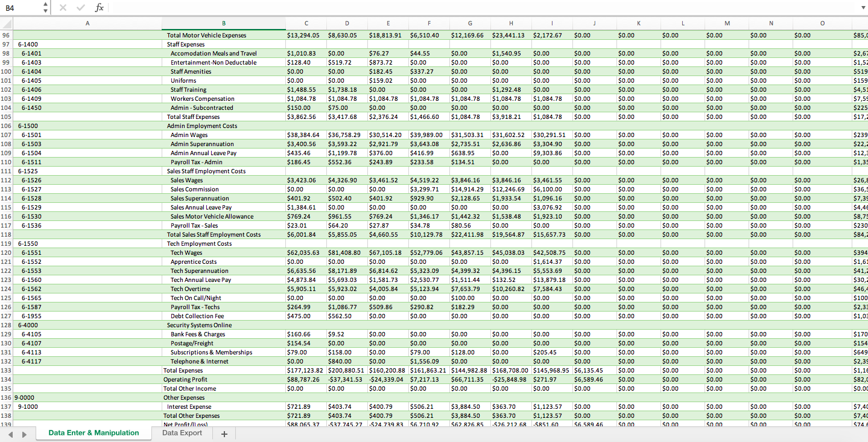The height and width of the screenshot is (442, 868).
Task: Select column M header
Action: [727, 24]
